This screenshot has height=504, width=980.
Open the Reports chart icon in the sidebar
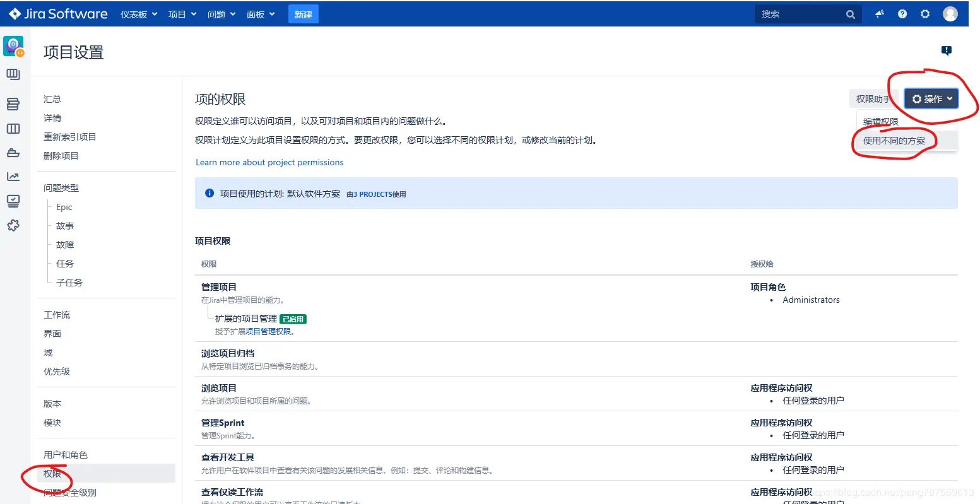[x=13, y=177]
